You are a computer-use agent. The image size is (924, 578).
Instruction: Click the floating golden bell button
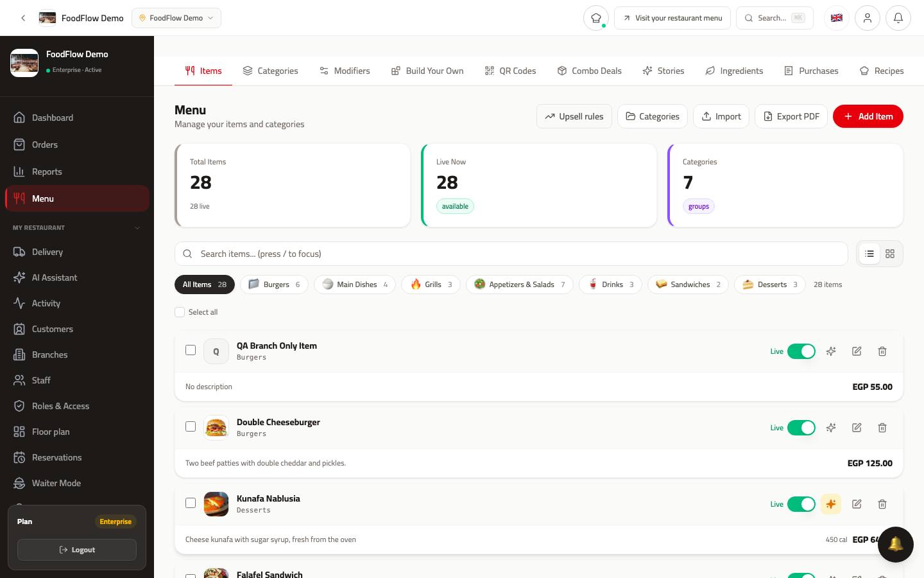(895, 545)
